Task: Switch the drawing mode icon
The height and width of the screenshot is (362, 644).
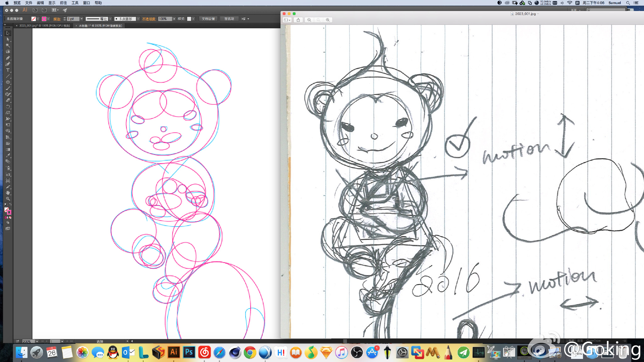Action: (8, 222)
